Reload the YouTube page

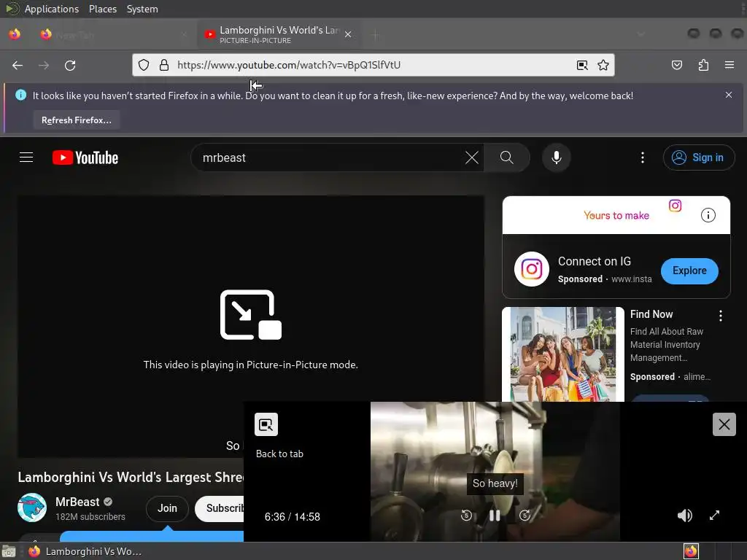pyautogui.click(x=70, y=65)
